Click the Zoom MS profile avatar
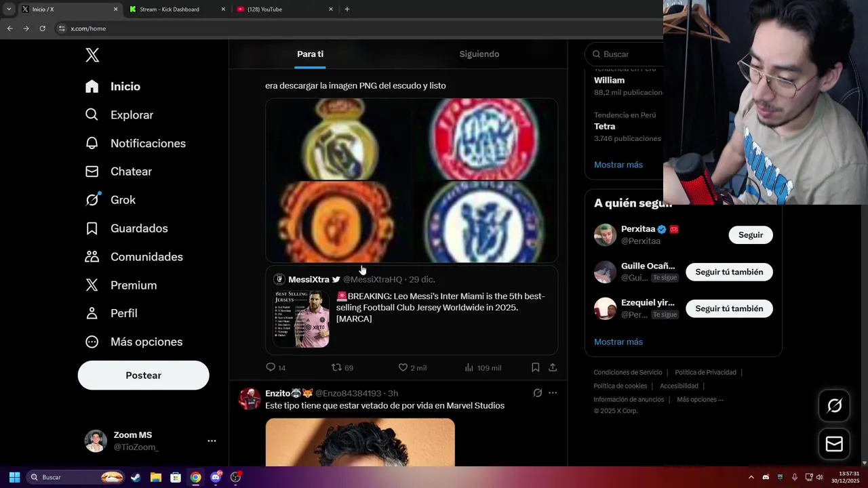 tap(96, 441)
